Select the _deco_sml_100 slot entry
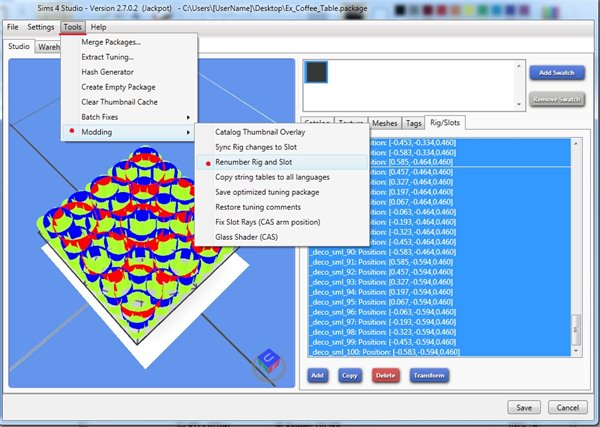This screenshot has width=600, height=427. (x=385, y=352)
